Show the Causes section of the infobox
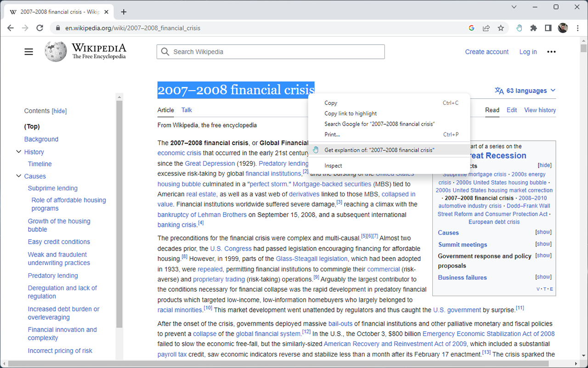The image size is (588, 368). tap(543, 232)
